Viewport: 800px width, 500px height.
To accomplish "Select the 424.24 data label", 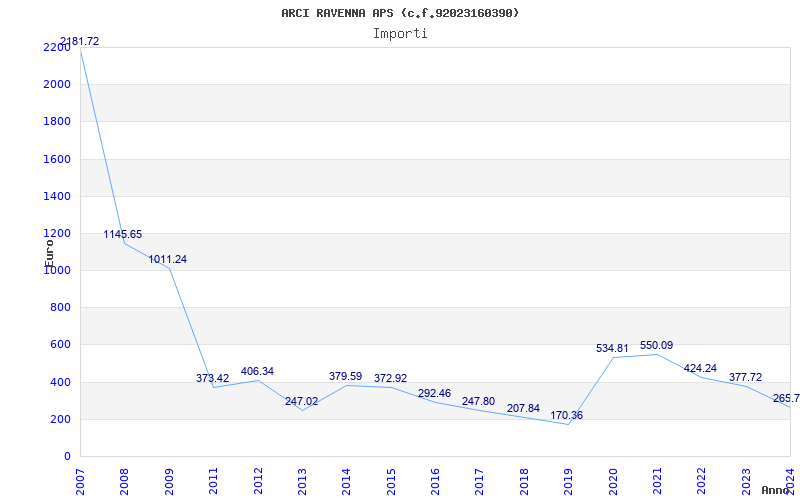I will click(x=700, y=368).
